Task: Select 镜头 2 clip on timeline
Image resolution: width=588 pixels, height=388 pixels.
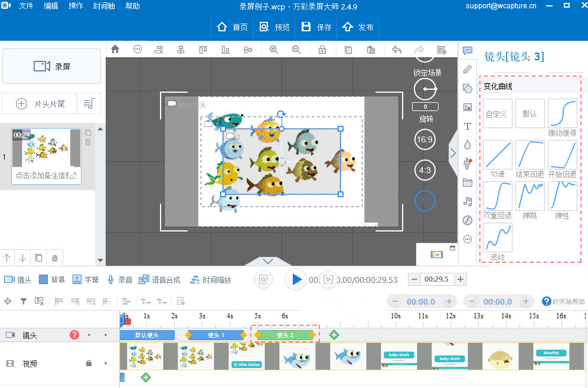Action: pyautogui.click(x=285, y=335)
